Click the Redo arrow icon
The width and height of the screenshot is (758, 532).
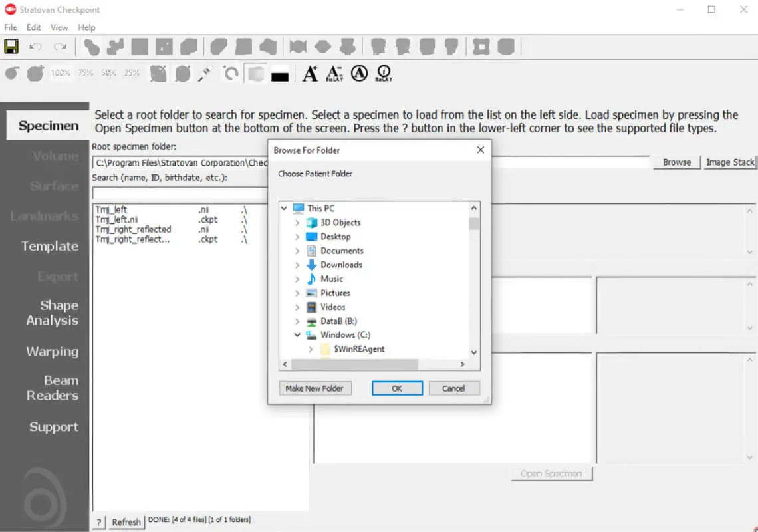tap(60, 47)
